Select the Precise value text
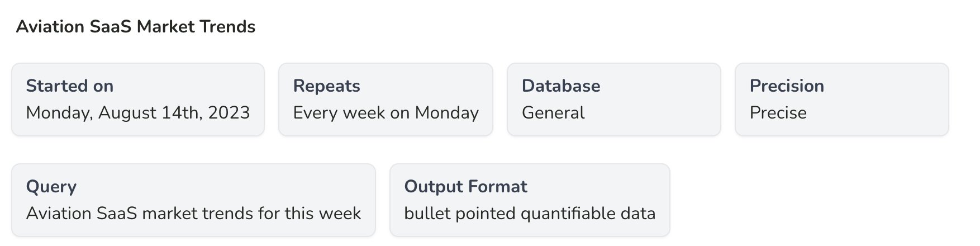This screenshot has width=980, height=246. (x=778, y=113)
